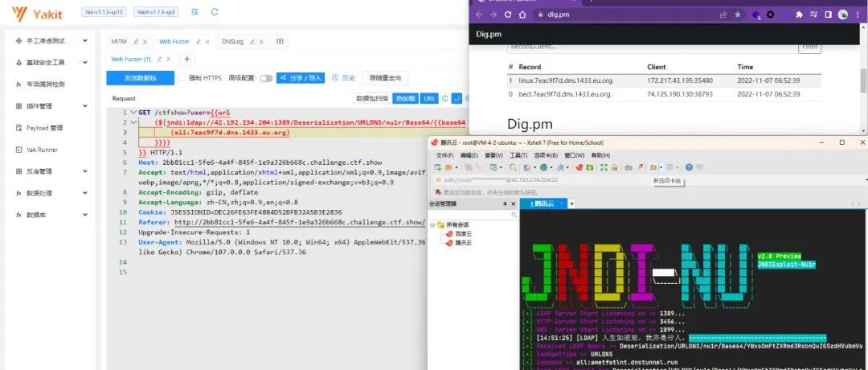This screenshot has height=370, width=868.
Task: Click the Filter button on dig.pm
Action: click(810, 47)
